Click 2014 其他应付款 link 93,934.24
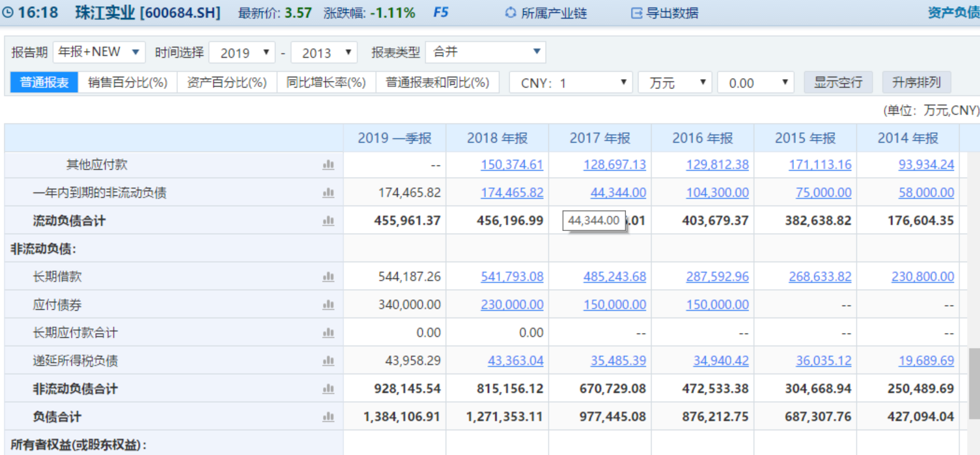 tap(926, 165)
